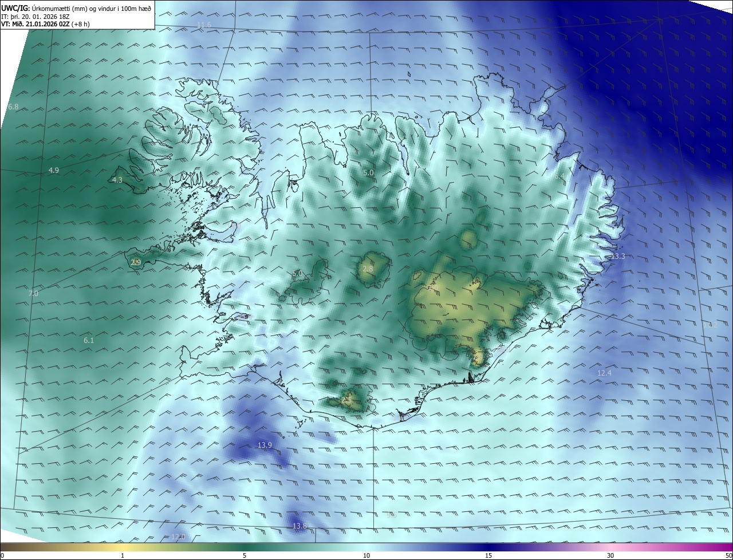Viewport: 733px width, 560px height.
Task: Click the valid time line "VT: Mið. 21.01.2026 02Z"
Action: coord(36,24)
